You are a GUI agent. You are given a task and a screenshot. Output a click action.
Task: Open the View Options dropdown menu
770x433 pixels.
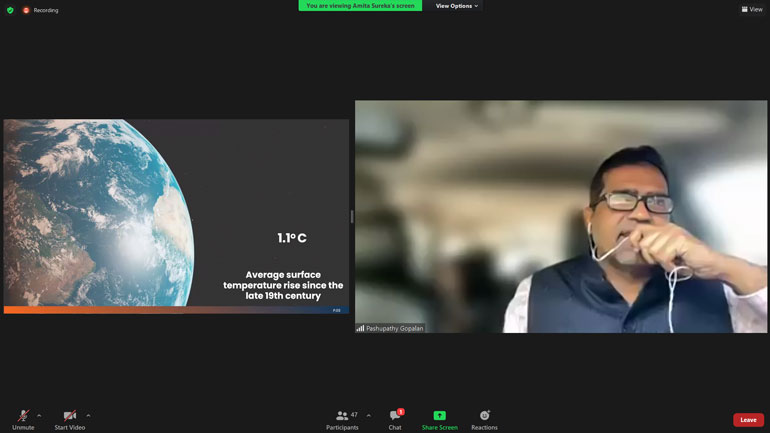457,6
